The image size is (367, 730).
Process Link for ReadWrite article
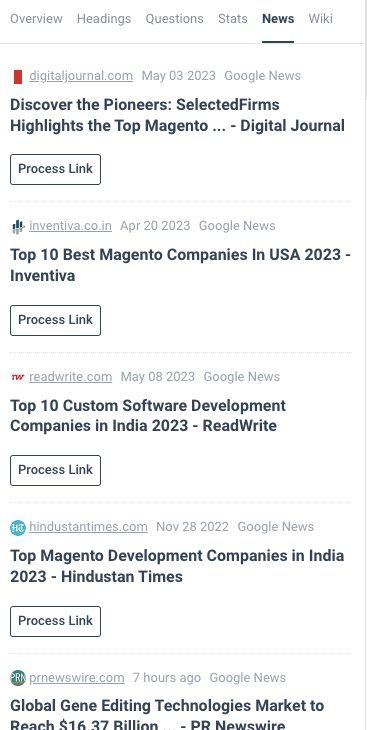coord(55,470)
